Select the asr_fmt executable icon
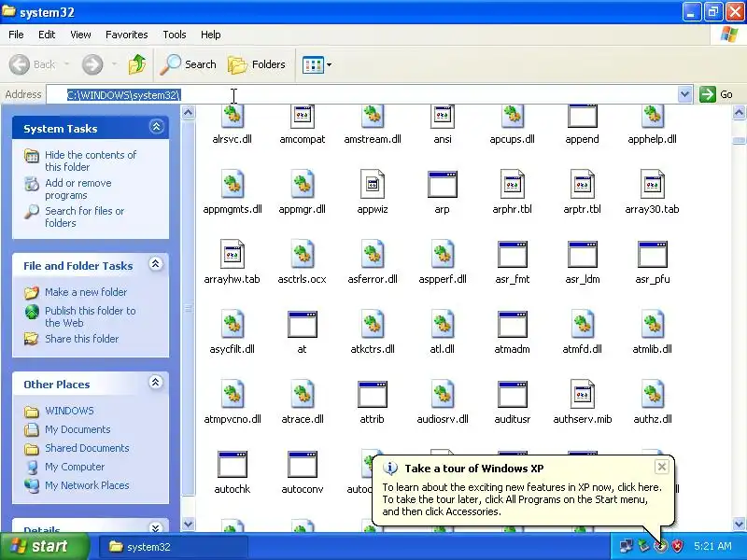The image size is (747, 560). pos(513,255)
